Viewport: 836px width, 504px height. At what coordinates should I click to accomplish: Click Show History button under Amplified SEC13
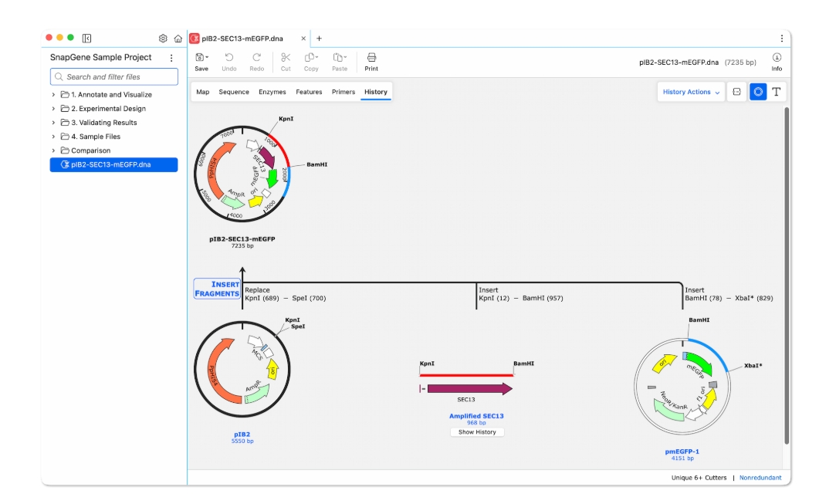(x=477, y=432)
